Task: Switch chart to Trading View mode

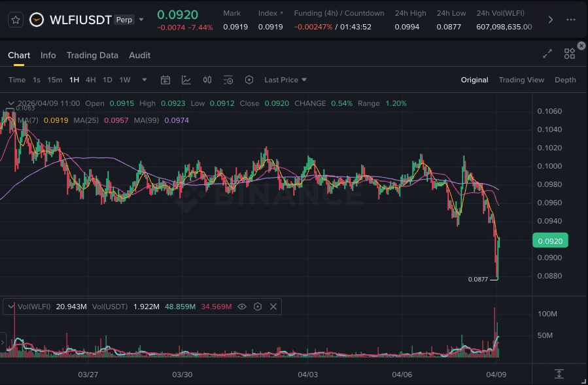Action: [x=521, y=80]
